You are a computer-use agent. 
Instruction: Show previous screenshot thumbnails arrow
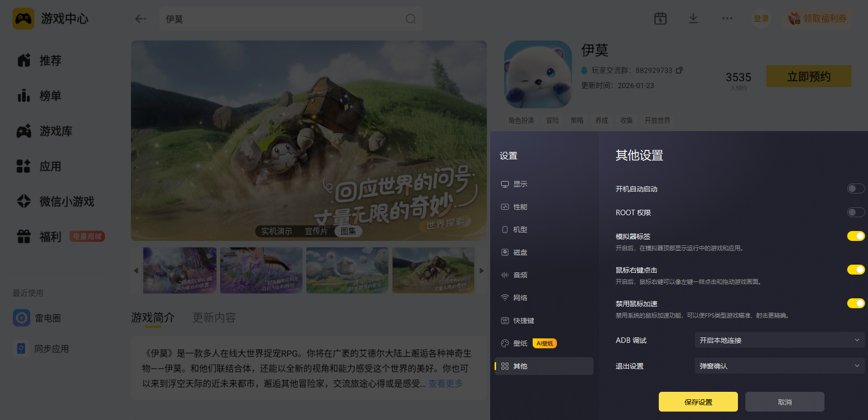click(136, 271)
